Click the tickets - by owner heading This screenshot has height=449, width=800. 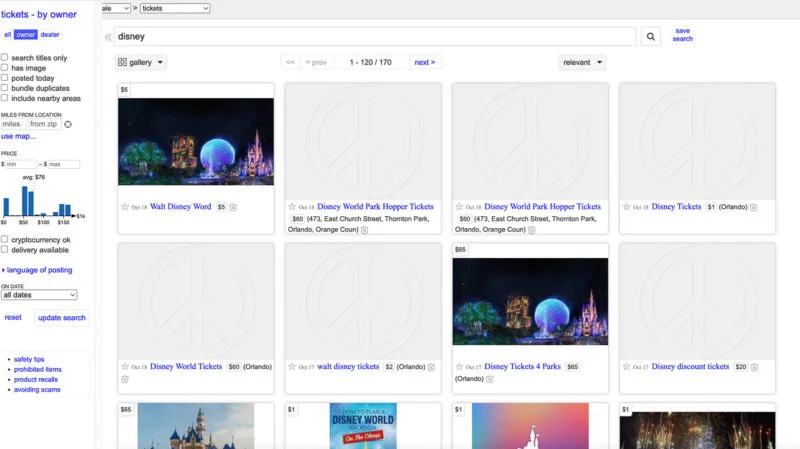point(39,15)
